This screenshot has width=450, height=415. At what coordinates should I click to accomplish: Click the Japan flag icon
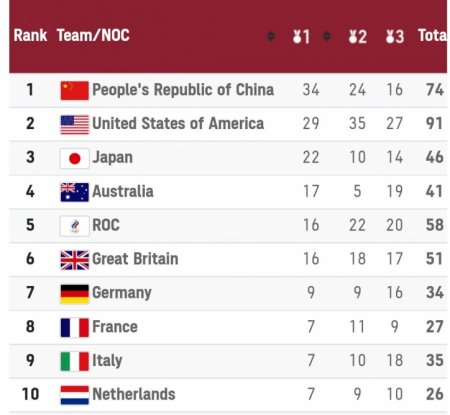(75, 158)
